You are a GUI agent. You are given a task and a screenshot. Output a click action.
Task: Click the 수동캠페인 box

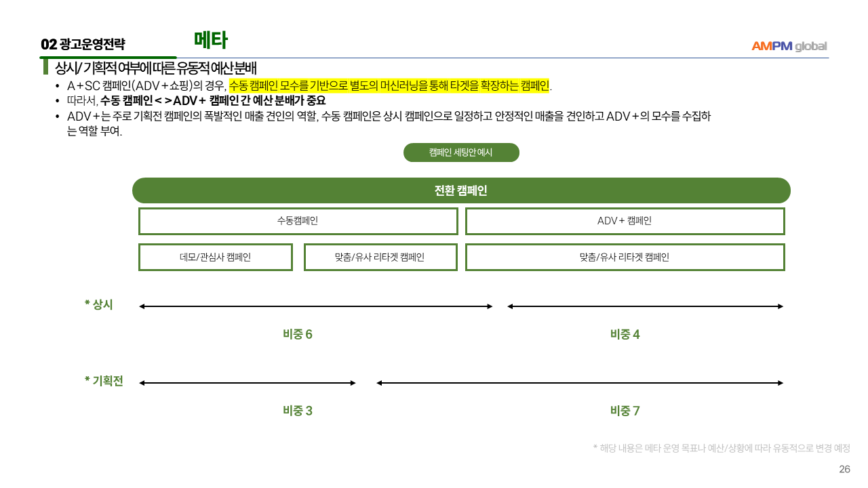point(298,221)
